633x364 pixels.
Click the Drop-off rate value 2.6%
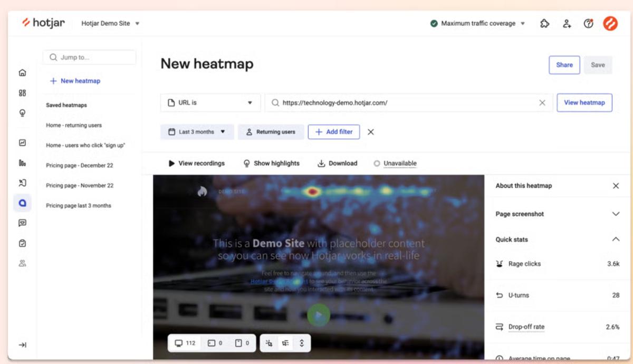point(612,327)
